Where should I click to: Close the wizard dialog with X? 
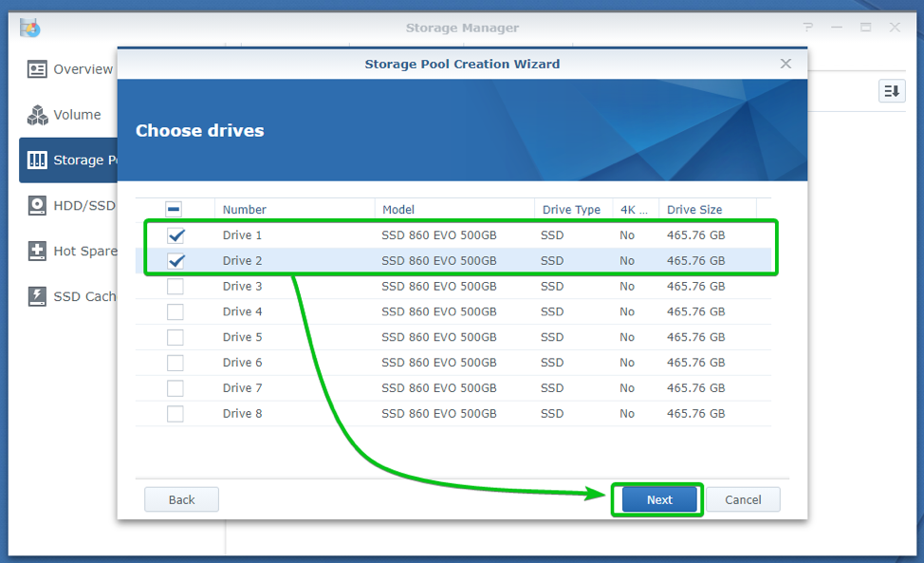tap(785, 64)
